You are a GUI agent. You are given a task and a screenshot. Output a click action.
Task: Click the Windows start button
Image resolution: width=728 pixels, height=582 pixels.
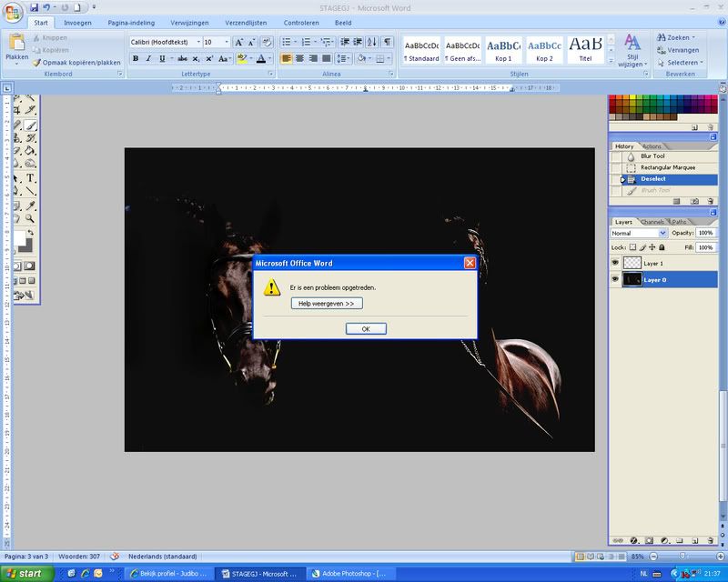27,574
